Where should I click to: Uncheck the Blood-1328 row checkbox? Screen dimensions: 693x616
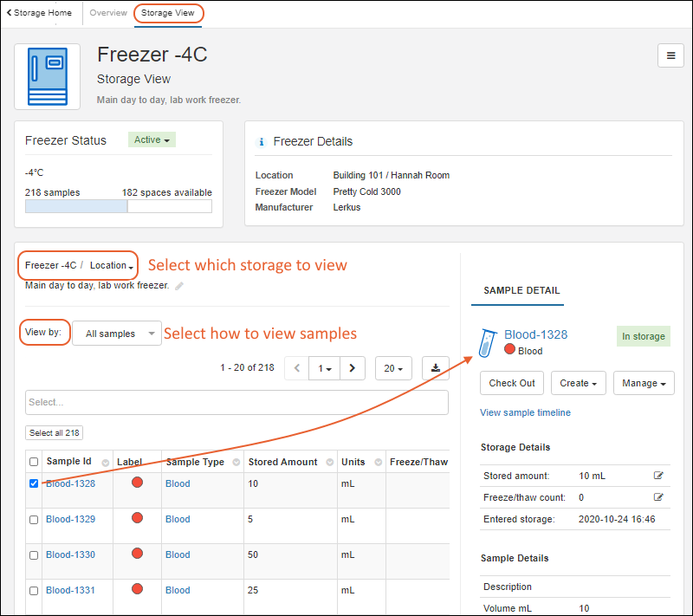tap(34, 483)
